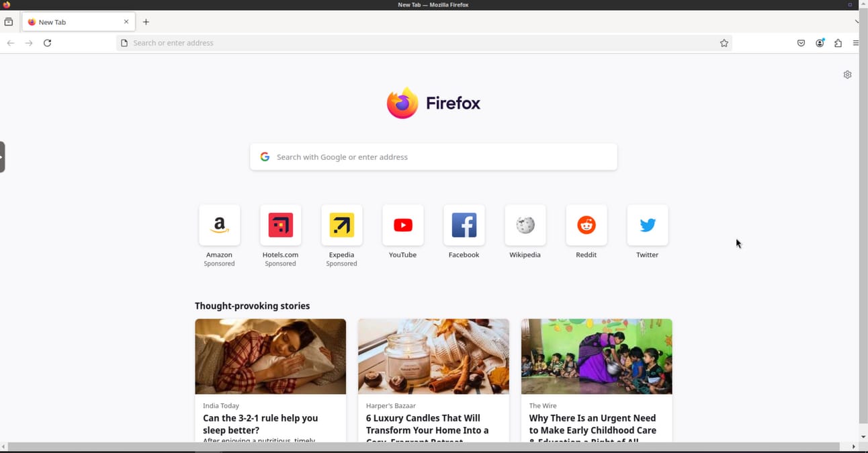The height and width of the screenshot is (453, 868).
Task: Open the YouTube shortcut tile
Action: tap(402, 225)
